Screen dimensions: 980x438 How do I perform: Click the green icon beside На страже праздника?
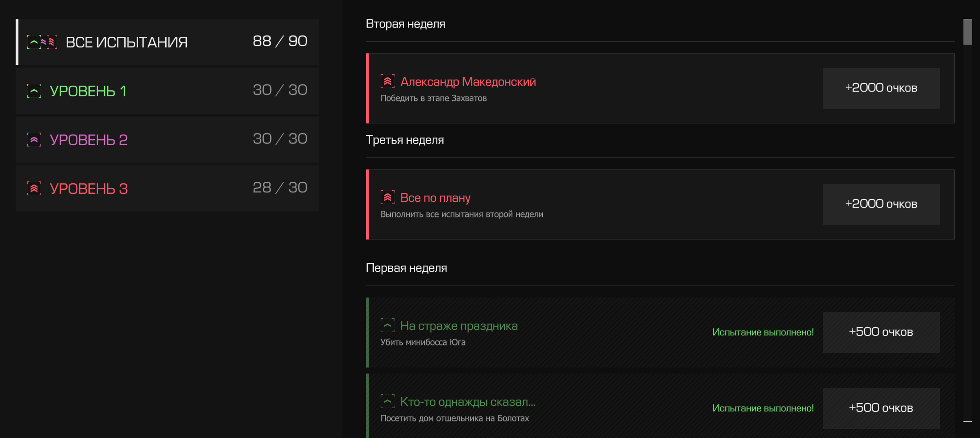[x=388, y=325]
